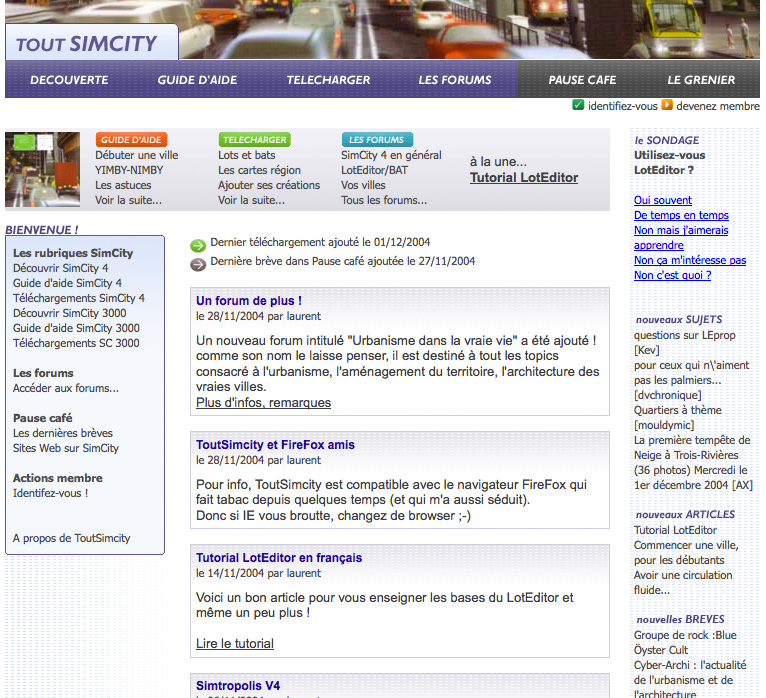This screenshot has height=698, width=766.
Task: Click the orange GUIDE D'AIDE badge
Action: click(x=131, y=140)
